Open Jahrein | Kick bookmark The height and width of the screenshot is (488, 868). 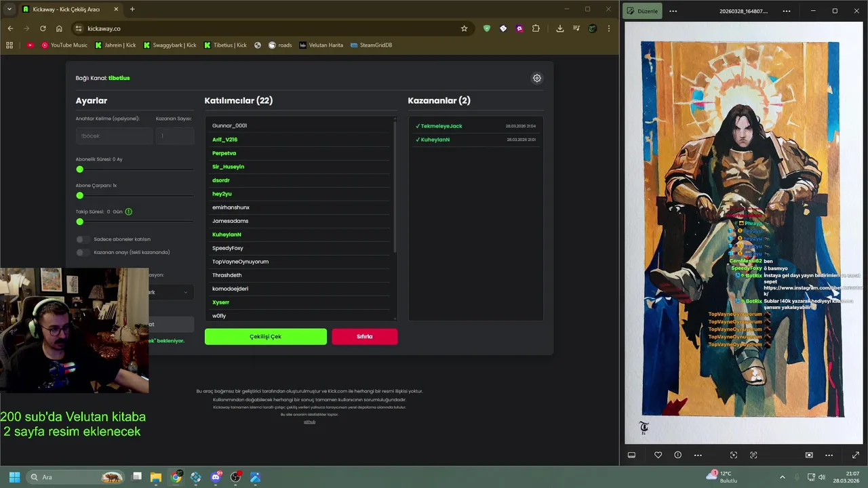pyautogui.click(x=115, y=45)
